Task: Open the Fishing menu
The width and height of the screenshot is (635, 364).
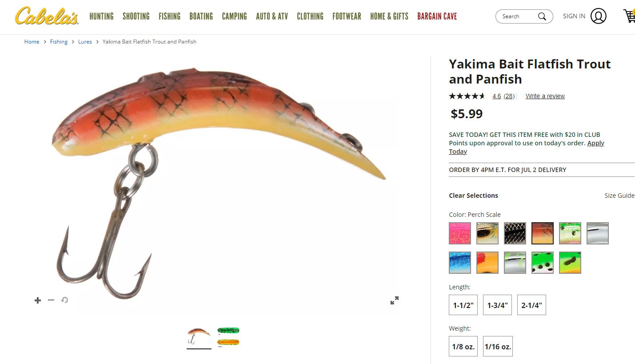Action: click(169, 16)
